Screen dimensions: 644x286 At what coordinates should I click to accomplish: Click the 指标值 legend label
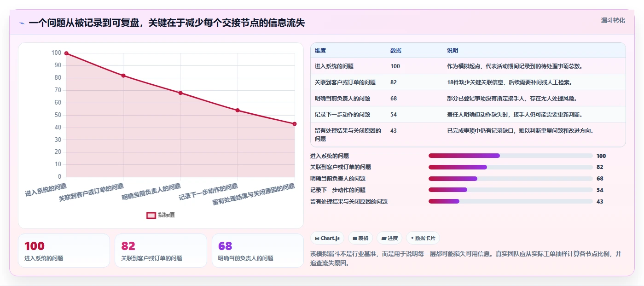tap(167, 215)
